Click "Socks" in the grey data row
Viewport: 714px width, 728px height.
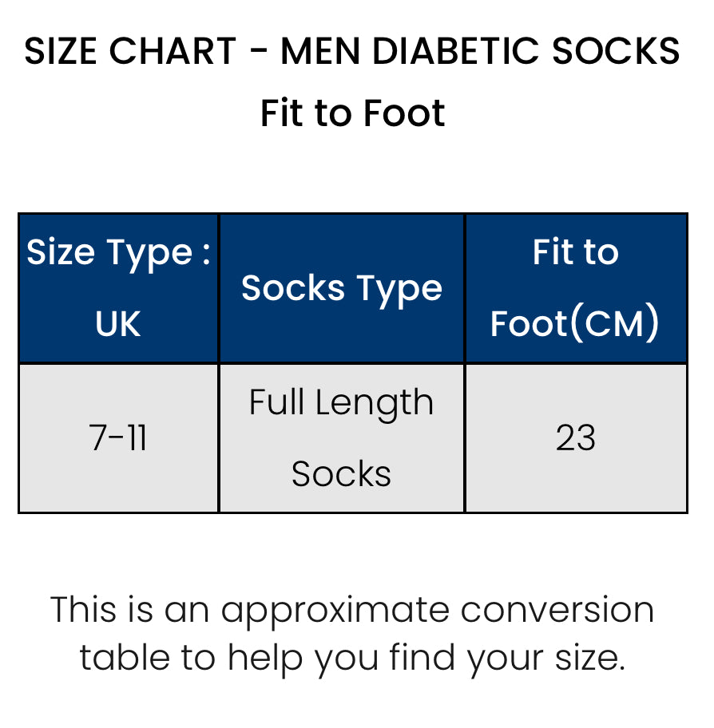point(341,474)
